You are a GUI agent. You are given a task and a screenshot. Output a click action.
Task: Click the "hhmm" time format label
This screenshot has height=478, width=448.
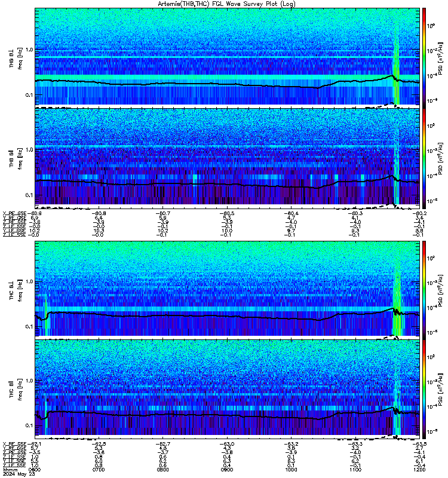pos(10,470)
